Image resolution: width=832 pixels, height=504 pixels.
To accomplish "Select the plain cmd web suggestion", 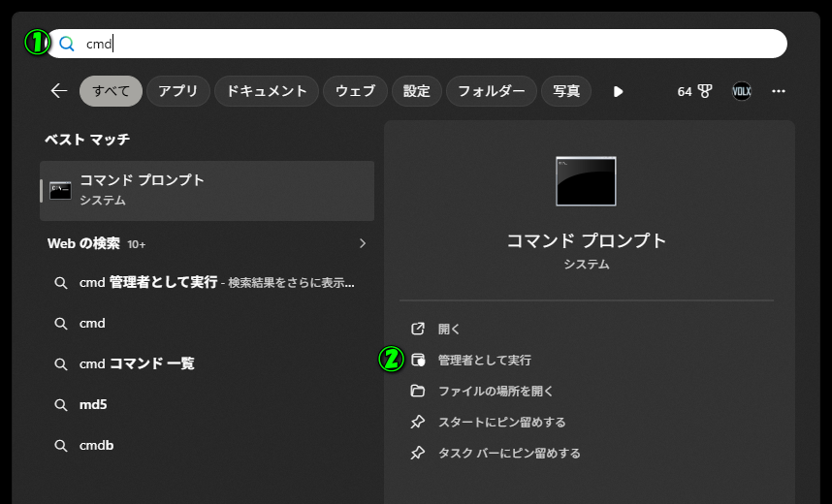I will [207, 323].
